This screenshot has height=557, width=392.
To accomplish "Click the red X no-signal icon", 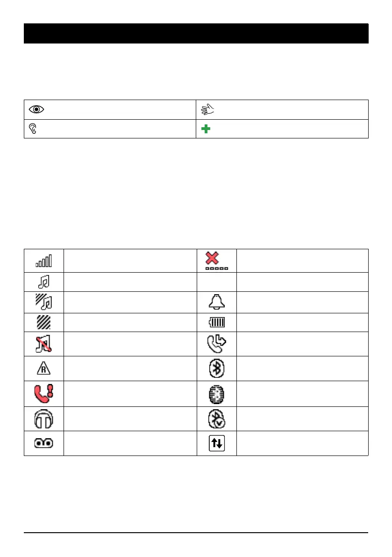I will coord(216,260).
